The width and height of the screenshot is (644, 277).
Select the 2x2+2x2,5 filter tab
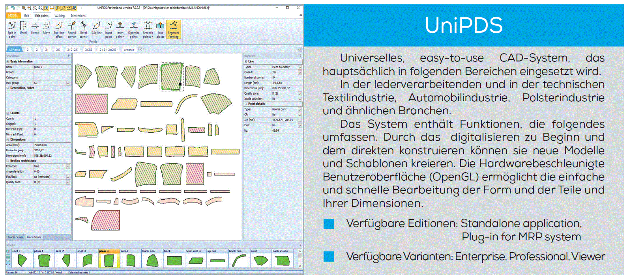pyautogui.click(x=107, y=50)
